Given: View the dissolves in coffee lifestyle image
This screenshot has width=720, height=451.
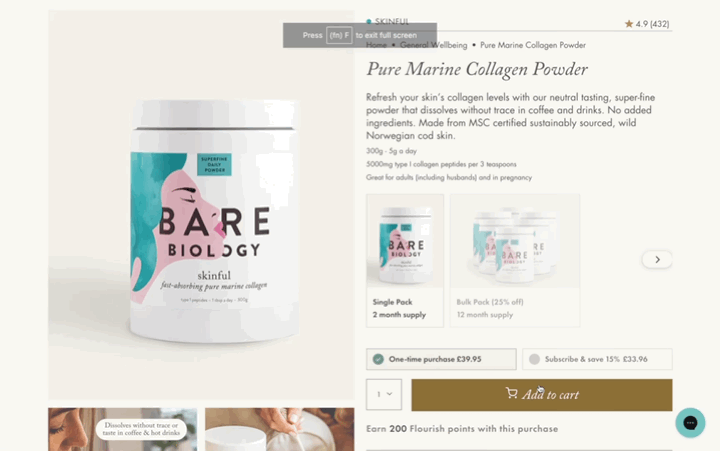Looking at the screenshot, I should coord(123,429).
